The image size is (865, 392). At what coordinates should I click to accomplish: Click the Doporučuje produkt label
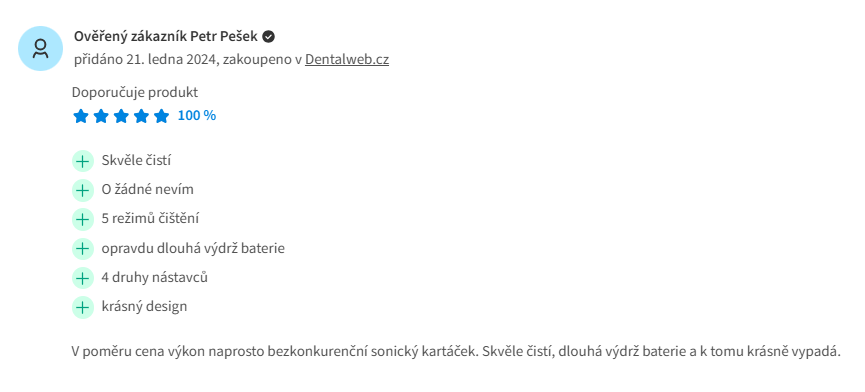coord(135,93)
